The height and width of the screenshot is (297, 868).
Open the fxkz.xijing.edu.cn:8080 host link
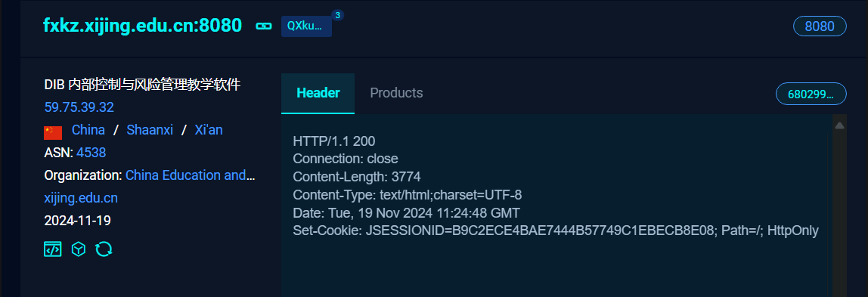click(x=143, y=26)
